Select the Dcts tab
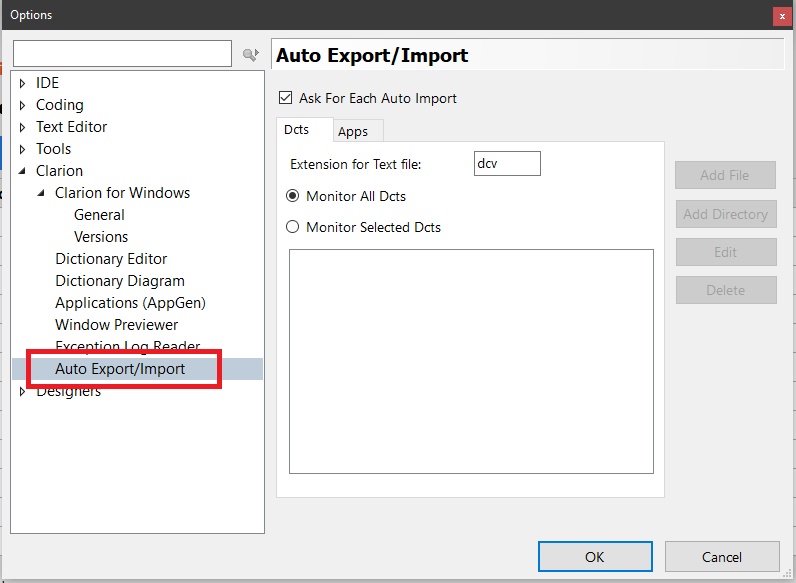Viewport: 796px width, 583px height. (296, 130)
